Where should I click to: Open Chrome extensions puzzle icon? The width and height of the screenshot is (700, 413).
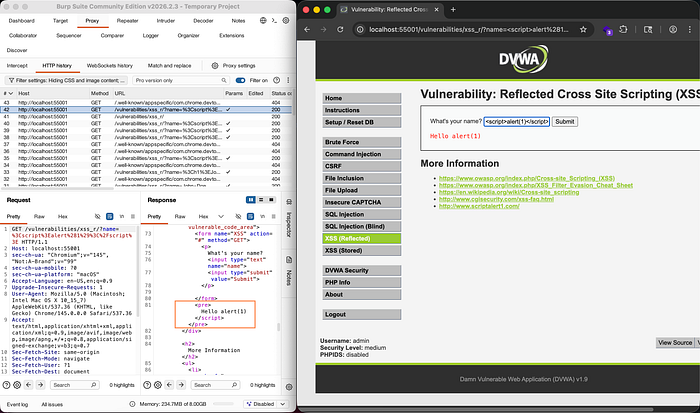623,29
